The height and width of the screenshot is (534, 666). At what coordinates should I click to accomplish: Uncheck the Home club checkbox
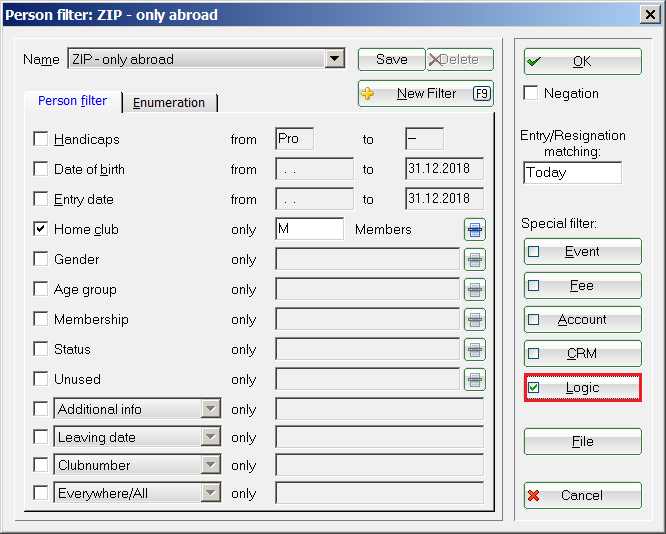[x=41, y=229]
